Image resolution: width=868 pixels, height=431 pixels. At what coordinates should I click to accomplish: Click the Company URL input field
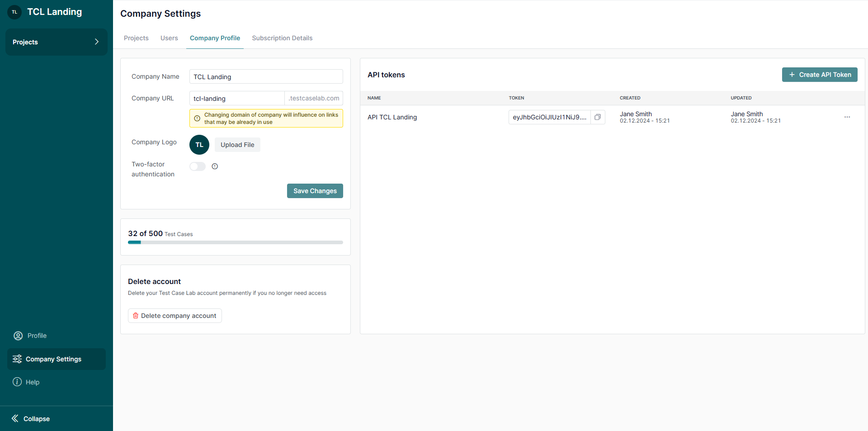[x=237, y=98]
